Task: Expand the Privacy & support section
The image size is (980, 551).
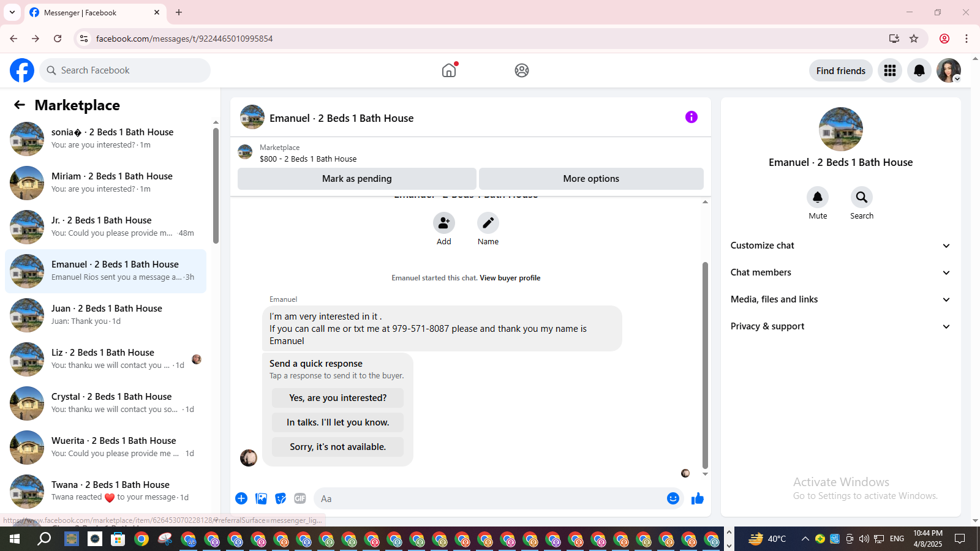Action: click(x=840, y=326)
